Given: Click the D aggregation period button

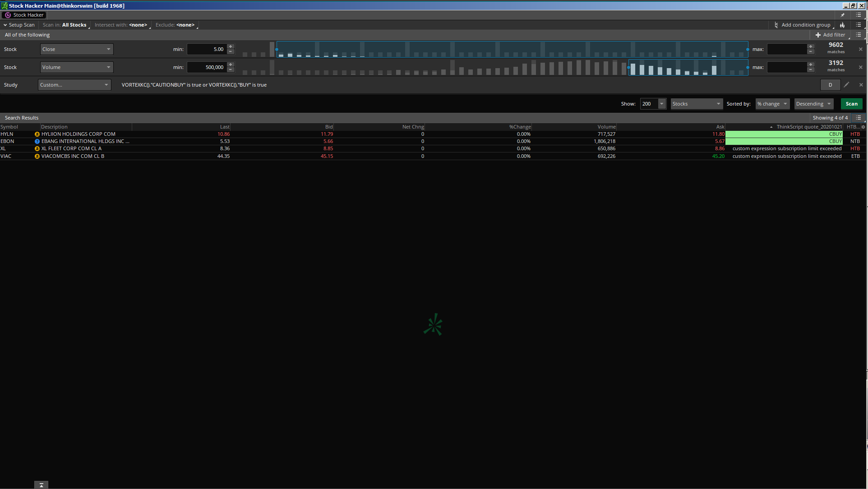Looking at the screenshot, I should pos(830,85).
